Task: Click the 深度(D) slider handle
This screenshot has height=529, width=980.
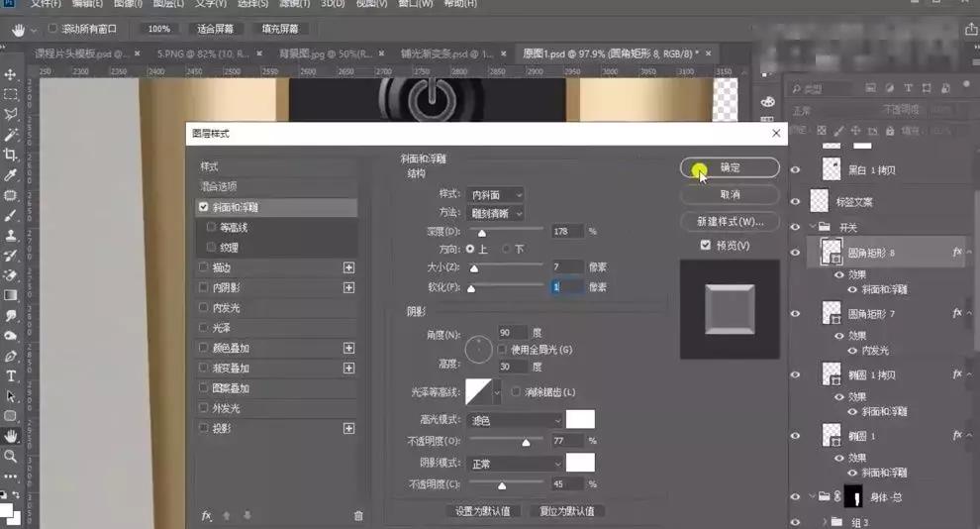Action: pos(482,233)
